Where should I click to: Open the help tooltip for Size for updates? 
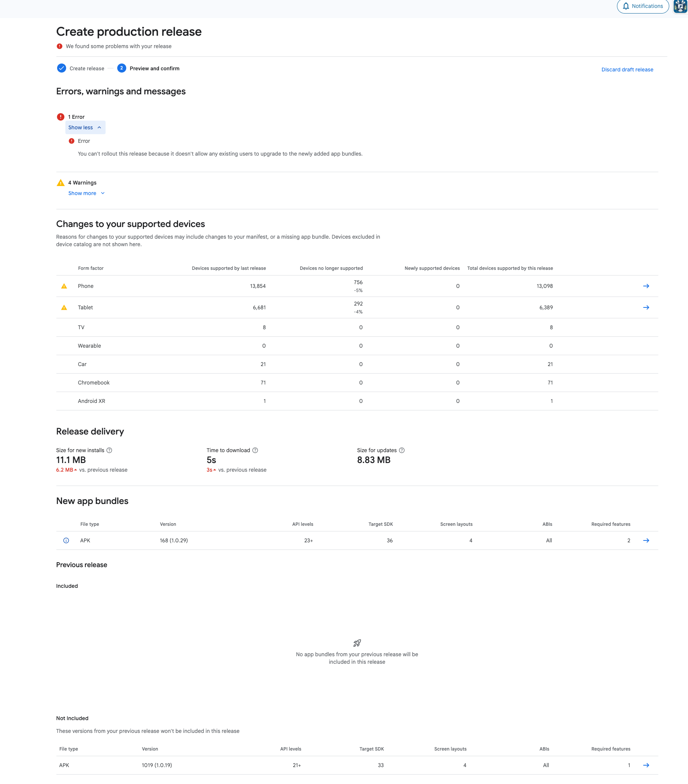coord(402,450)
